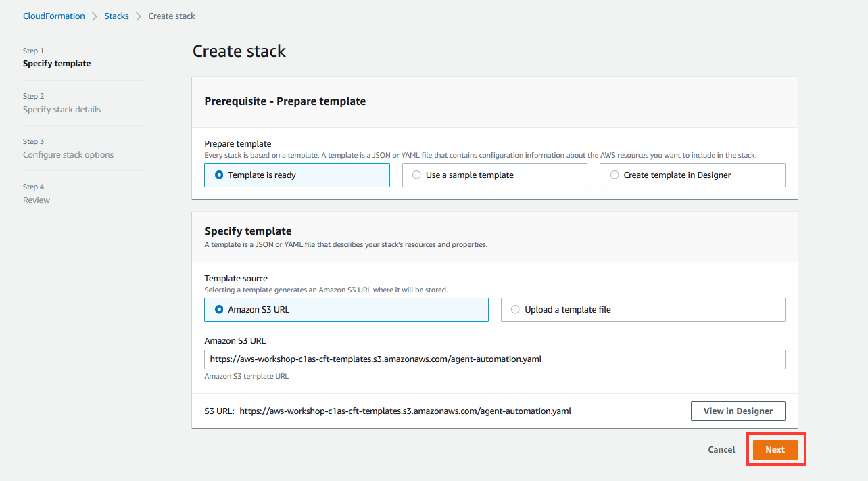The image size is (868, 481).
Task: Go to Stacks breadcrumb link
Action: coord(116,16)
